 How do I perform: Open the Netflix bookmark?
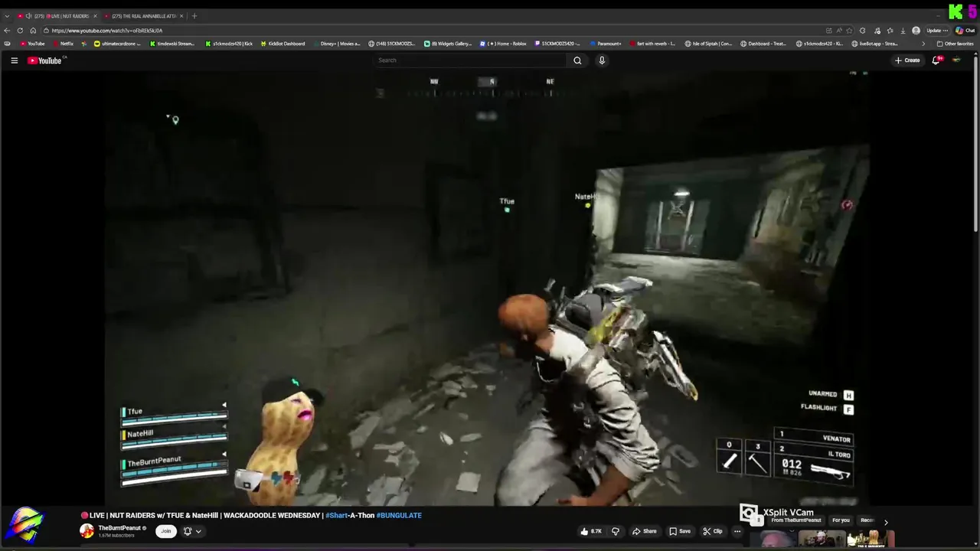[63, 44]
